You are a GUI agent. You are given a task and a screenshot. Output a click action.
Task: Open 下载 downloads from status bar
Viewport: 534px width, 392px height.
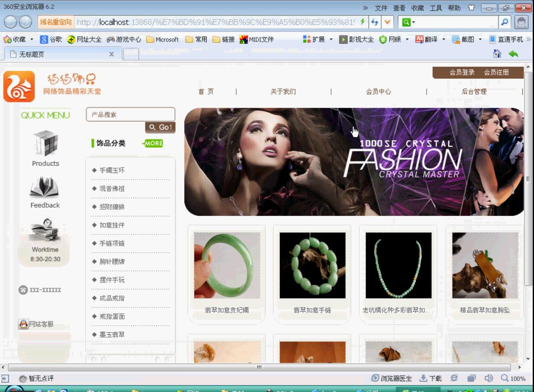pos(431,378)
